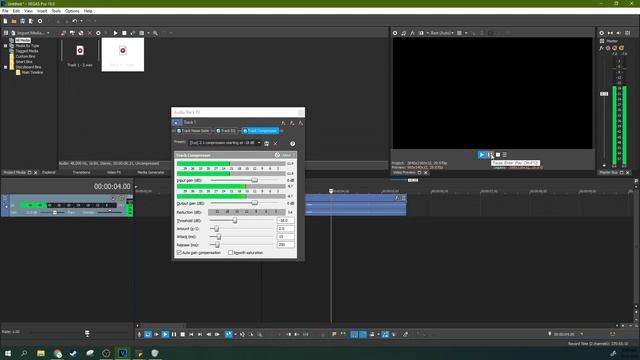Open the preview quality Best (Auto) dropdown
The image size is (640, 360).
pos(442,33)
